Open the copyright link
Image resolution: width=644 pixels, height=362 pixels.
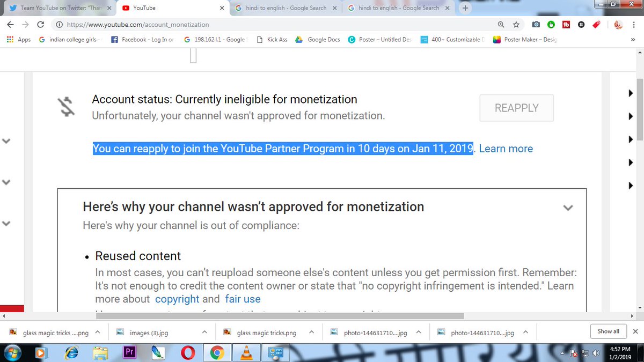click(177, 299)
